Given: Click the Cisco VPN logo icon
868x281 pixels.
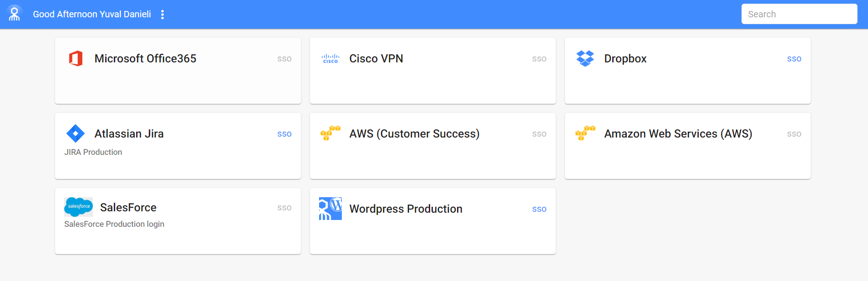Looking at the screenshot, I should [330, 59].
